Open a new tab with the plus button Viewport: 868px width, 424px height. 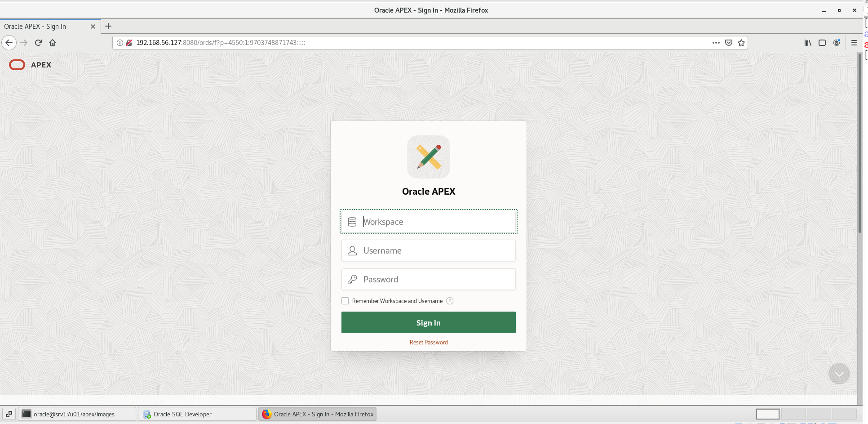pyautogui.click(x=108, y=26)
